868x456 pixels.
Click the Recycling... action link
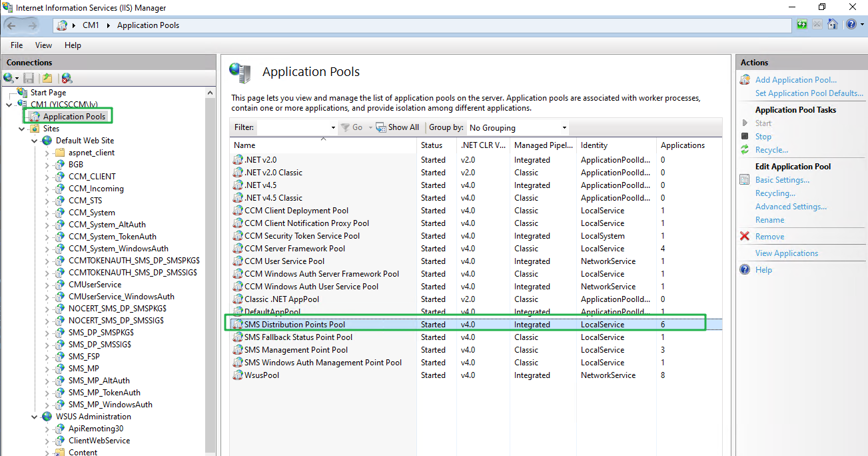click(x=775, y=193)
